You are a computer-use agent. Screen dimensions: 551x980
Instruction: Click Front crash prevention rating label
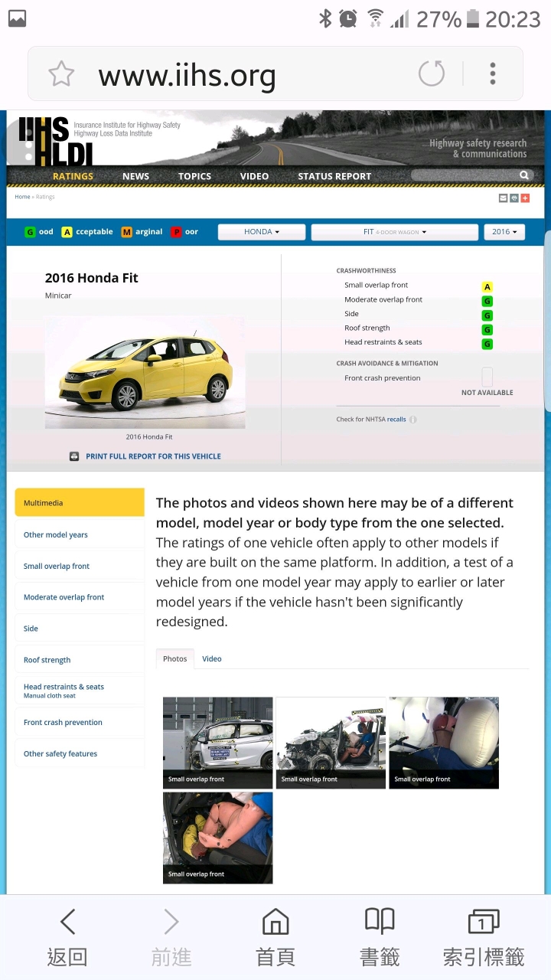point(382,377)
